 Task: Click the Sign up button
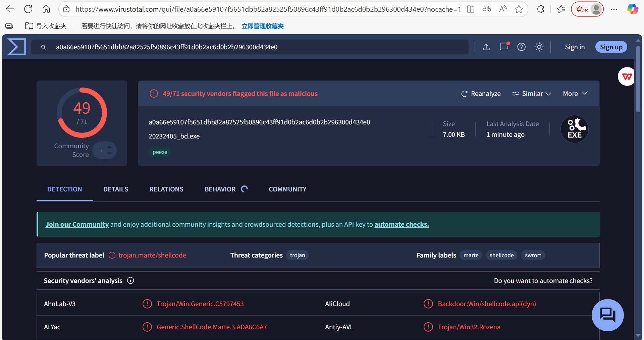coord(611,47)
